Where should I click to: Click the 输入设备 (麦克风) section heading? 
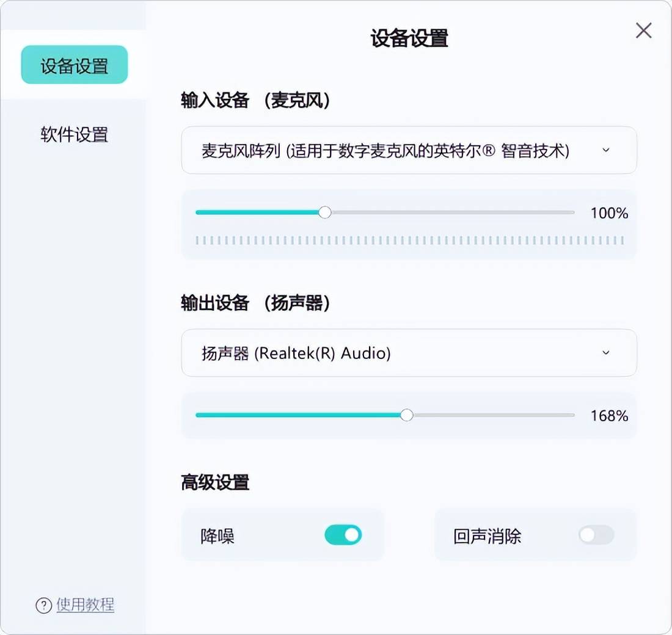click(x=255, y=100)
